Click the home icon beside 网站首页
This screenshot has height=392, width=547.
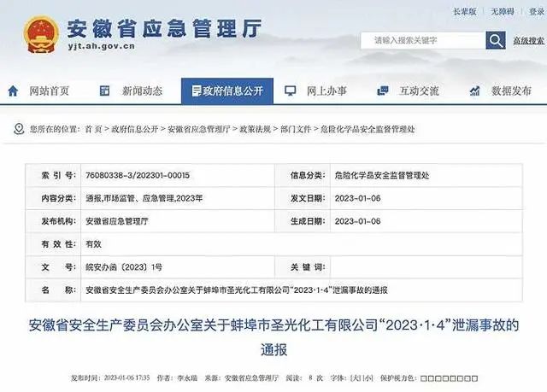(13, 91)
